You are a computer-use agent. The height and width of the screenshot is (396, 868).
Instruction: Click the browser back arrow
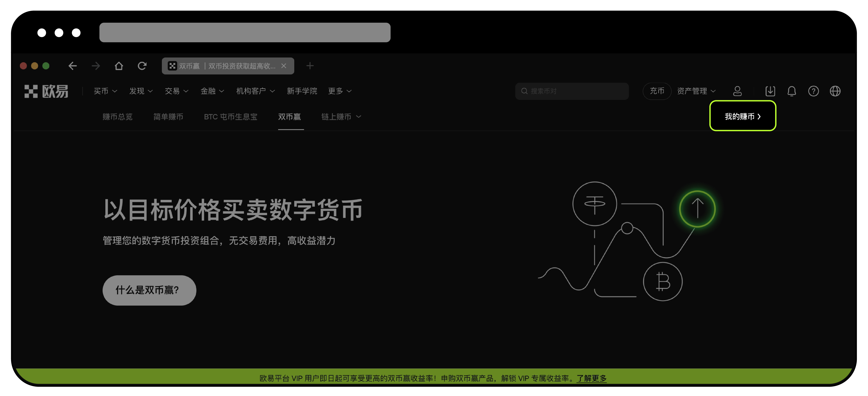click(73, 66)
